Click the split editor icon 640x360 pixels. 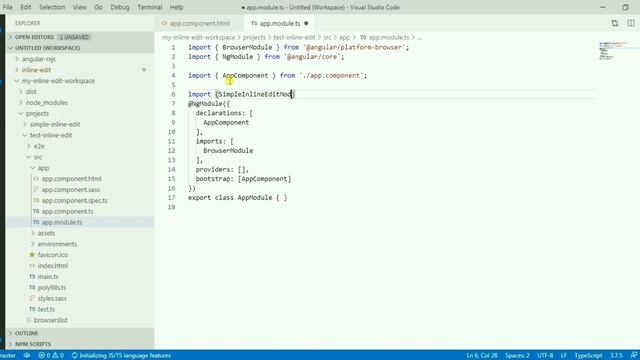[631, 23]
